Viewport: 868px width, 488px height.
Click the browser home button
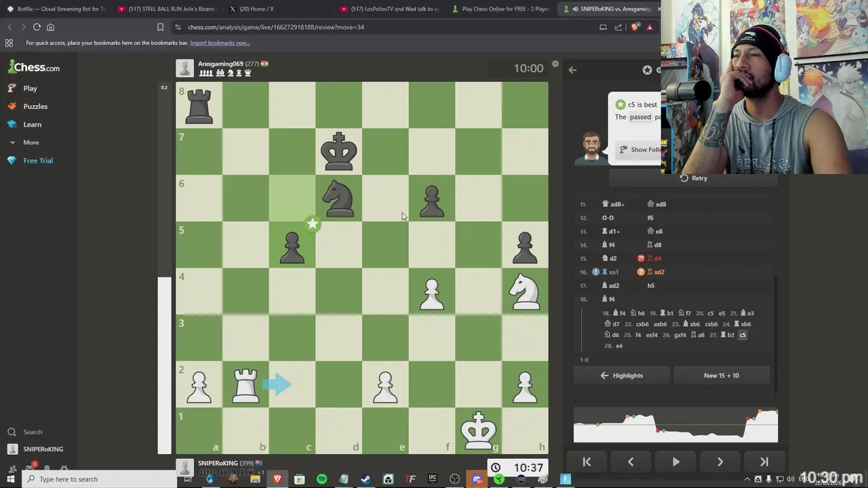pos(51,27)
